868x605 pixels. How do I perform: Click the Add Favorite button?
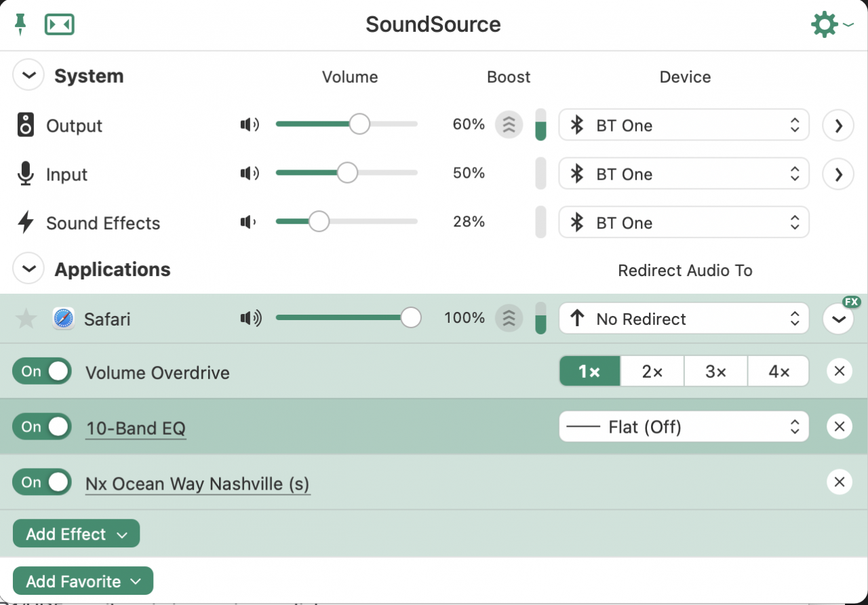click(83, 581)
